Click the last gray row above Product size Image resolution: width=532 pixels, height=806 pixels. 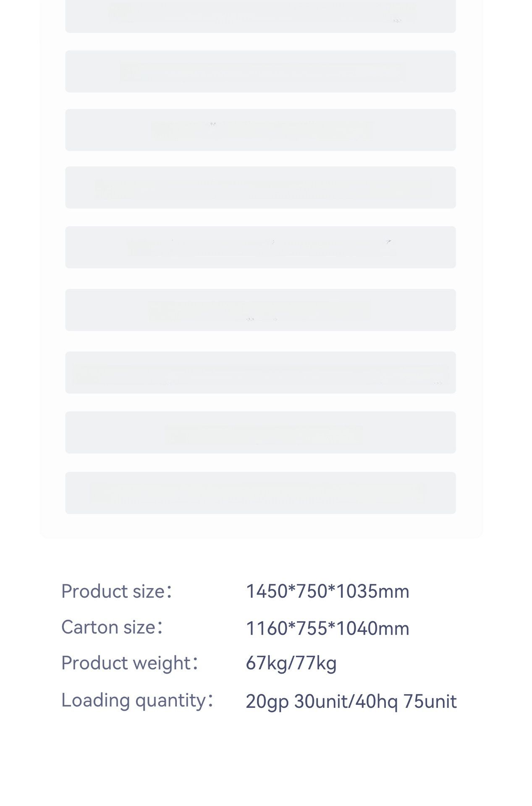point(260,493)
